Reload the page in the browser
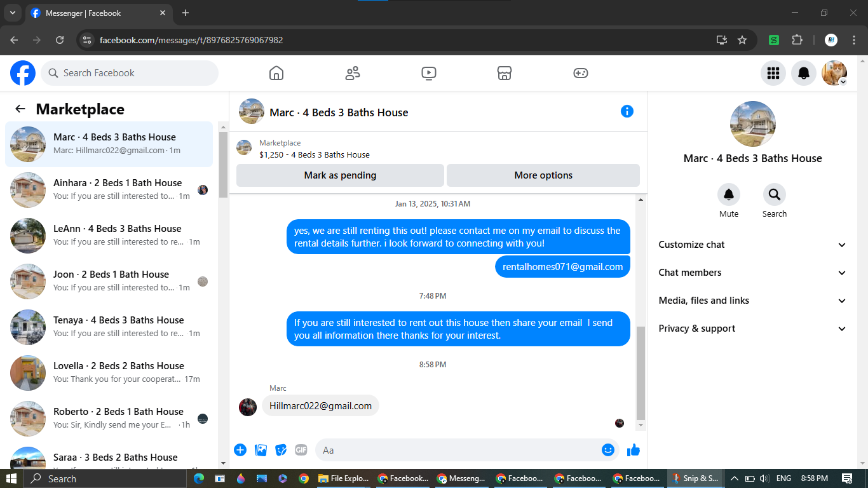 pyautogui.click(x=60, y=40)
